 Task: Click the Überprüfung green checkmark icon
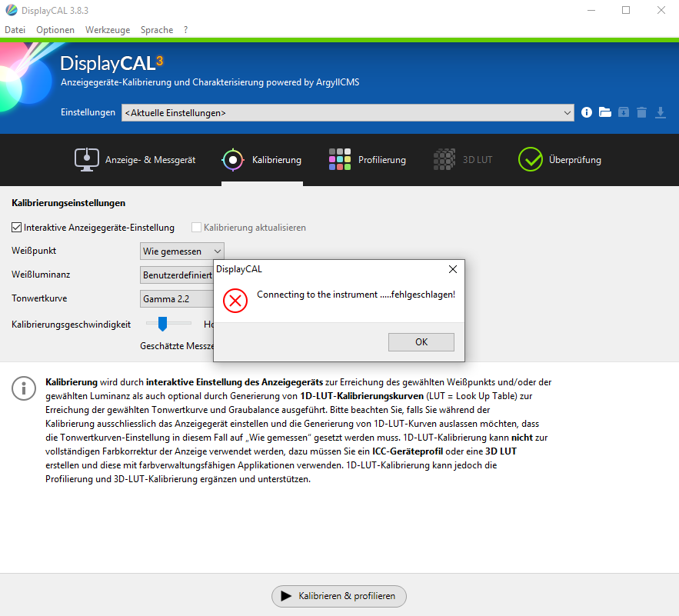tap(531, 159)
